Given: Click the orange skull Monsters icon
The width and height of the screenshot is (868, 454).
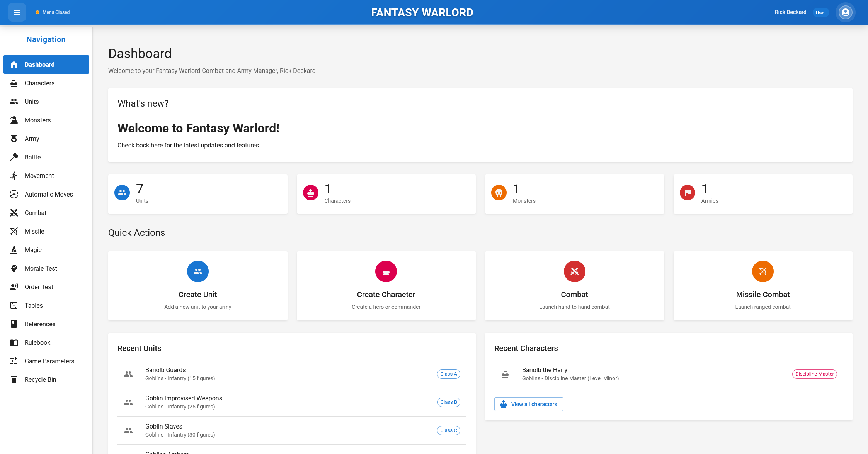Looking at the screenshot, I should pyautogui.click(x=499, y=193).
